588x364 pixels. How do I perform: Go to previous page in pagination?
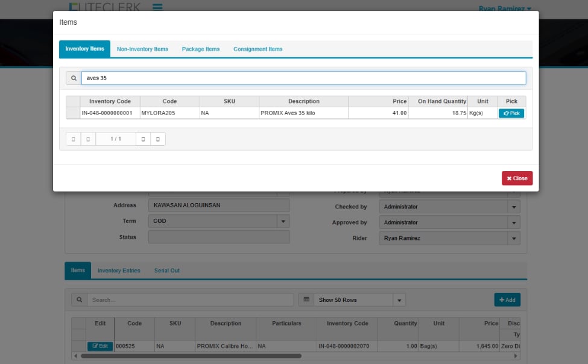click(88, 139)
